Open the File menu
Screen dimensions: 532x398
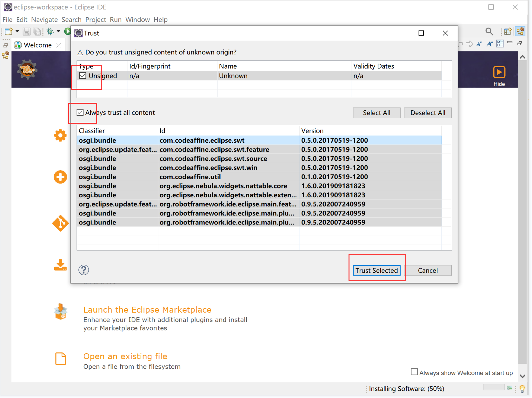(7, 20)
